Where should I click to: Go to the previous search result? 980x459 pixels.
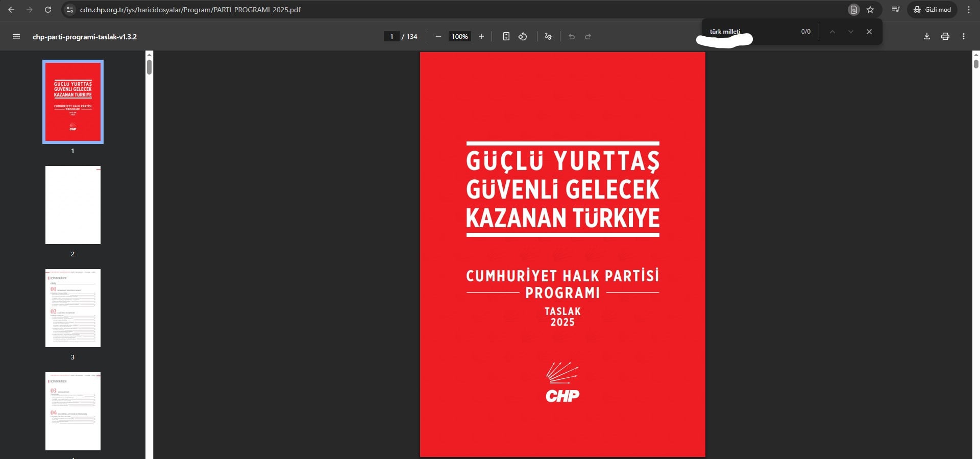coord(832,32)
